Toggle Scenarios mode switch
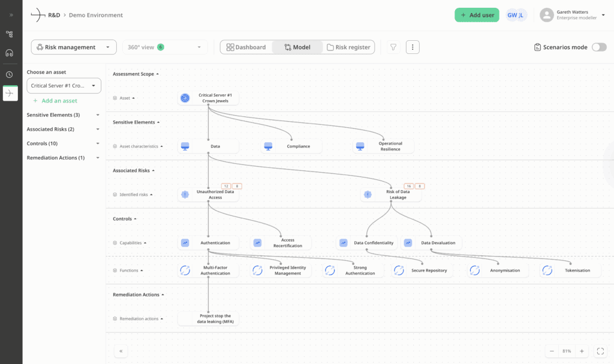 (598, 47)
